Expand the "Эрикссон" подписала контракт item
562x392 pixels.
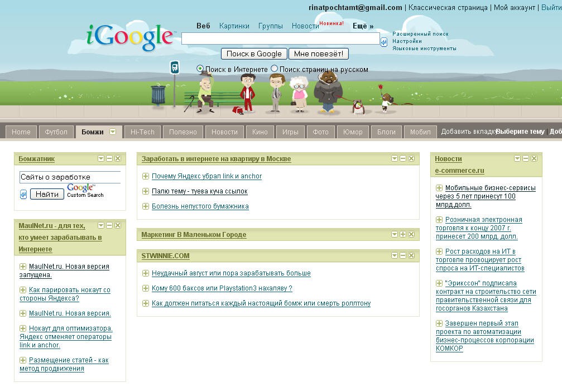pos(439,283)
